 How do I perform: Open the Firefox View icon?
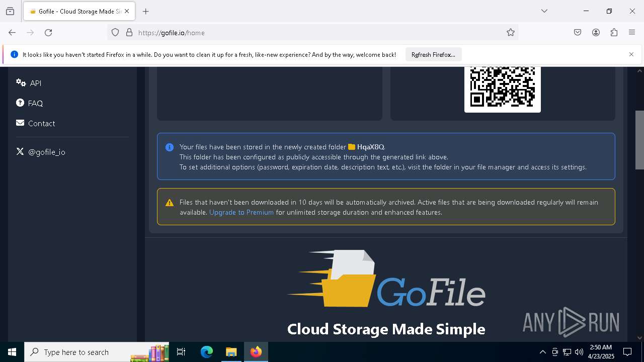[10, 11]
